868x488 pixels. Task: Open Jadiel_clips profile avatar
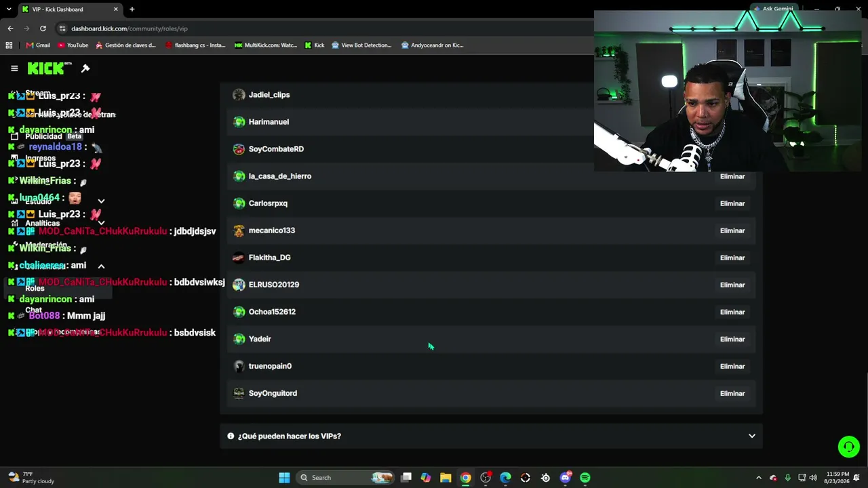239,95
